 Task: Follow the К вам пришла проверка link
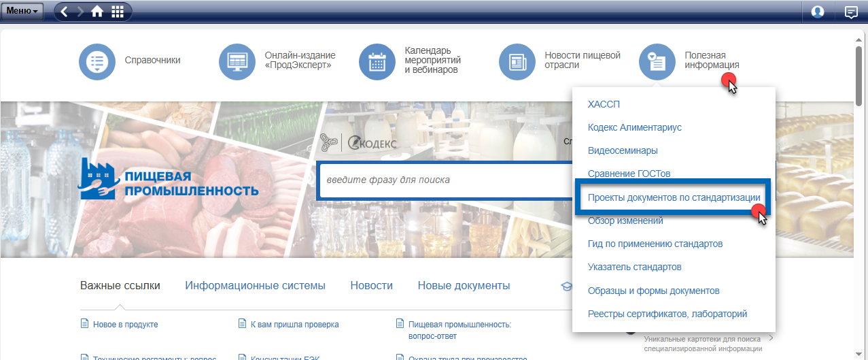pyautogui.click(x=294, y=325)
